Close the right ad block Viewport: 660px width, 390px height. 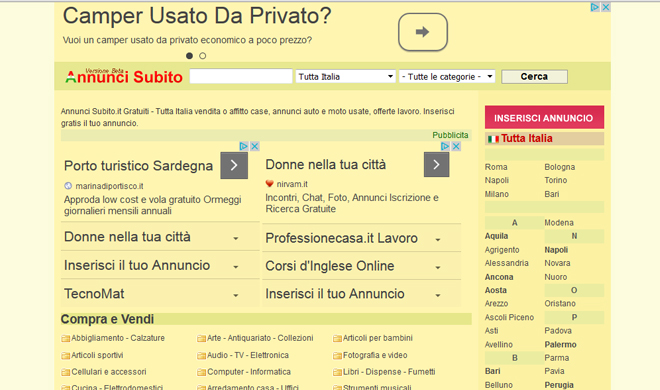point(456,146)
